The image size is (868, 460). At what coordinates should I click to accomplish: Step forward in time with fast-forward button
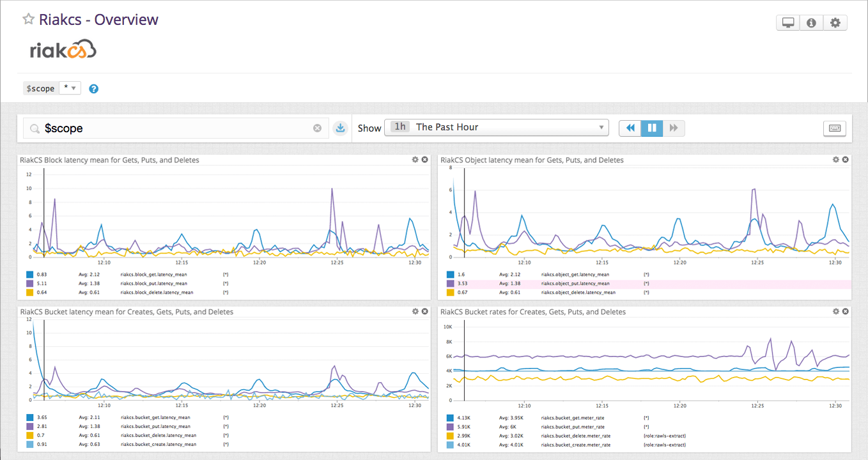(674, 128)
